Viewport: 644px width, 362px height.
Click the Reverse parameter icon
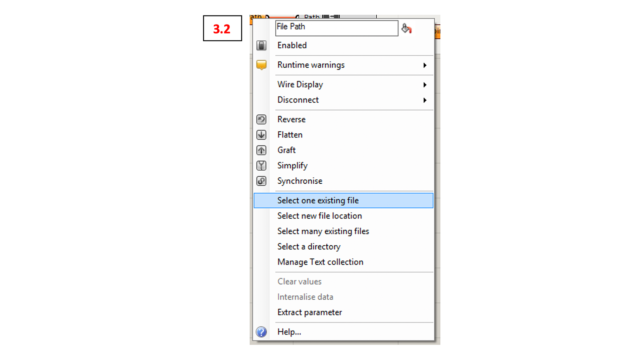(262, 119)
